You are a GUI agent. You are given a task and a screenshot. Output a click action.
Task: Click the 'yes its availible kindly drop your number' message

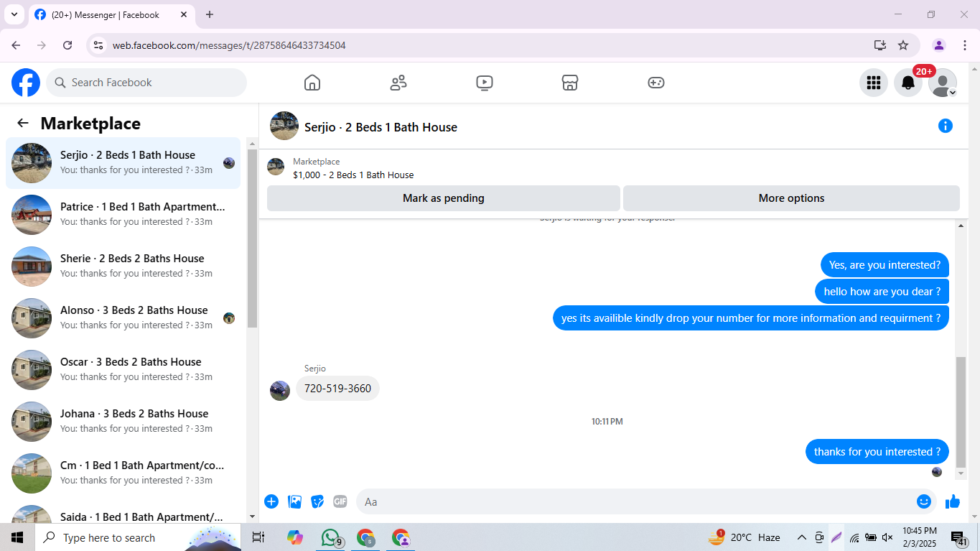(x=751, y=318)
